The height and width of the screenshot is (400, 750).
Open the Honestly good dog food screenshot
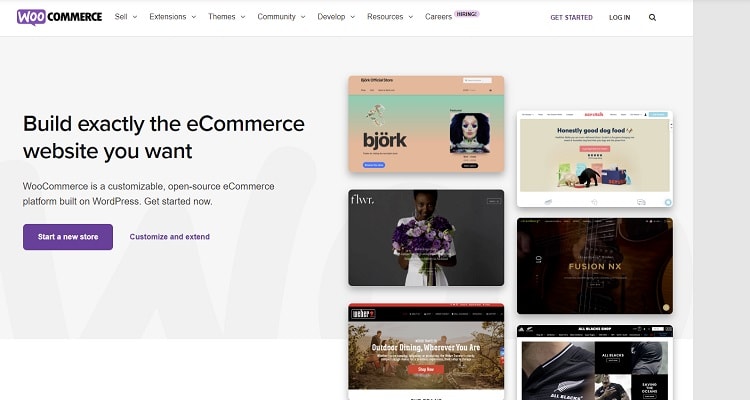point(595,158)
